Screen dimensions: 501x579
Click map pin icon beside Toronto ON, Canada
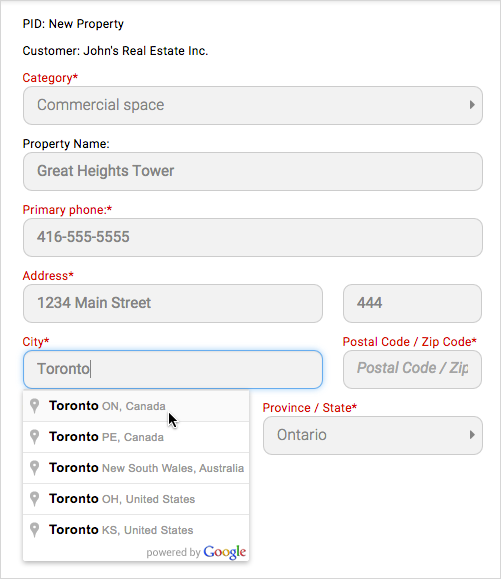pos(34,406)
